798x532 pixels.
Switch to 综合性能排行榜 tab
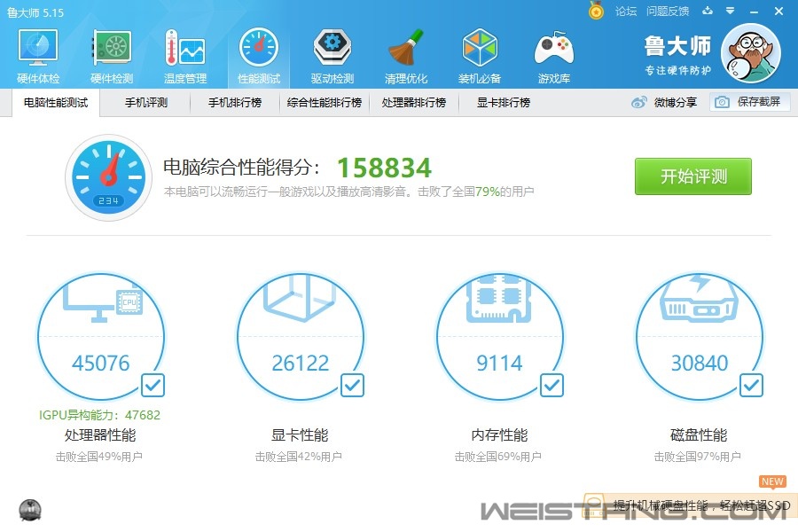(x=325, y=103)
